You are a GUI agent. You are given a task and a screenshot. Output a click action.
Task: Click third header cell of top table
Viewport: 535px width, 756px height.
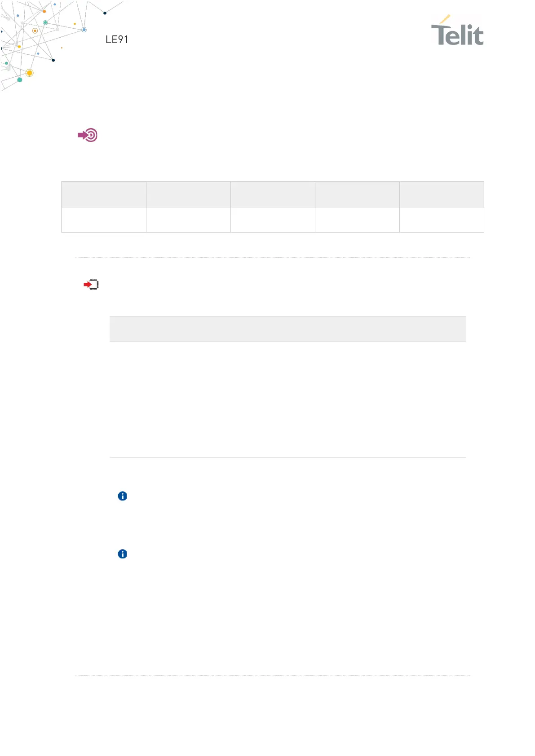(x=273, y=194)
